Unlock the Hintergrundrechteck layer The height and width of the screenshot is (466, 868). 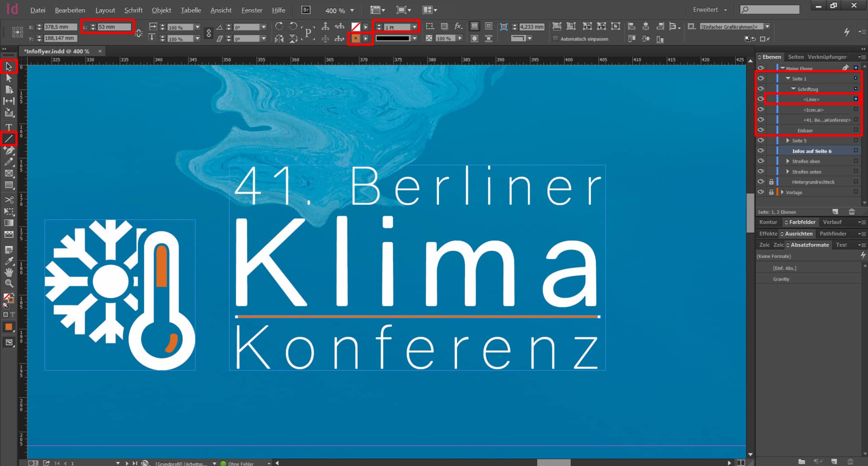(771, 182)
